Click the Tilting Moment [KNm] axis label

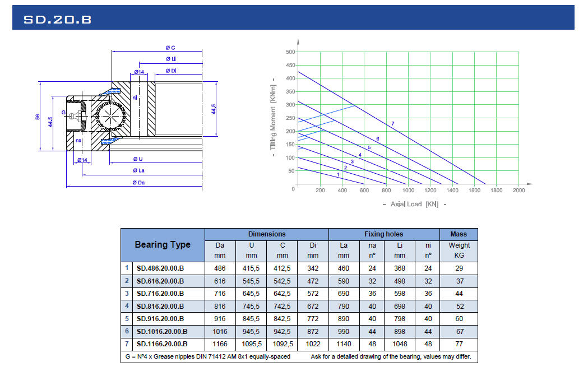coord(274,114)
